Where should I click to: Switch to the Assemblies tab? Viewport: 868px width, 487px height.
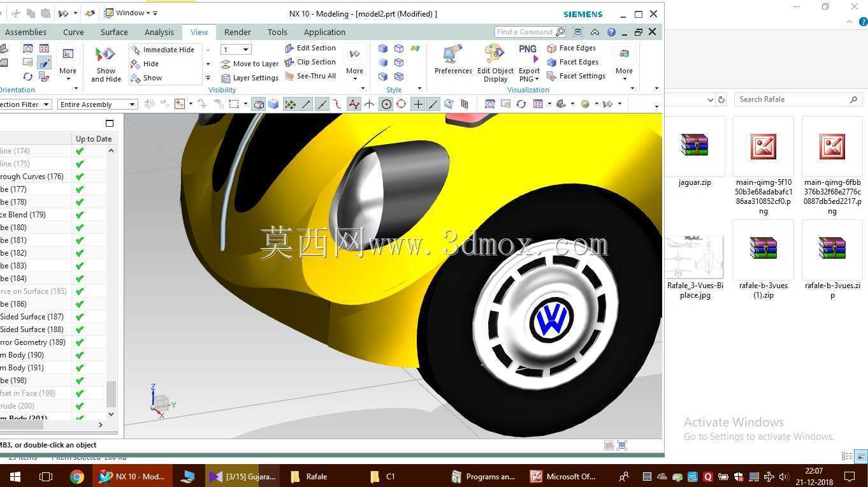25,32
